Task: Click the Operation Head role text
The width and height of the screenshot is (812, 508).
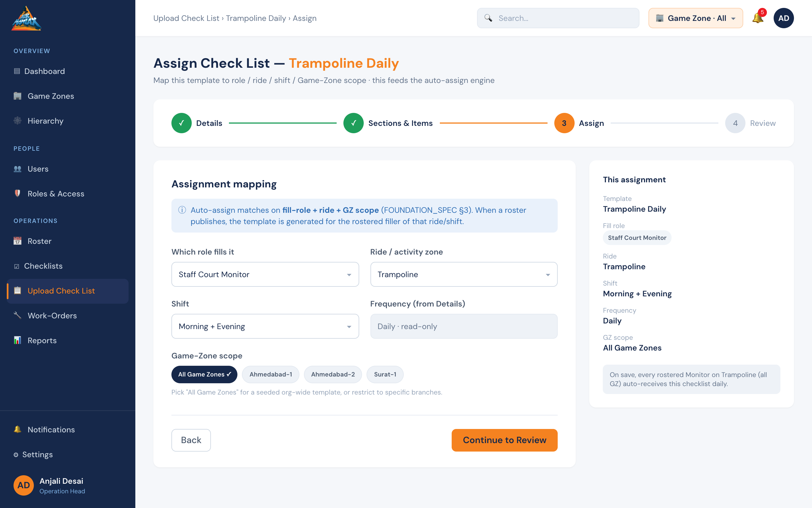Action: pyautogui.click(x=62, y=491)
